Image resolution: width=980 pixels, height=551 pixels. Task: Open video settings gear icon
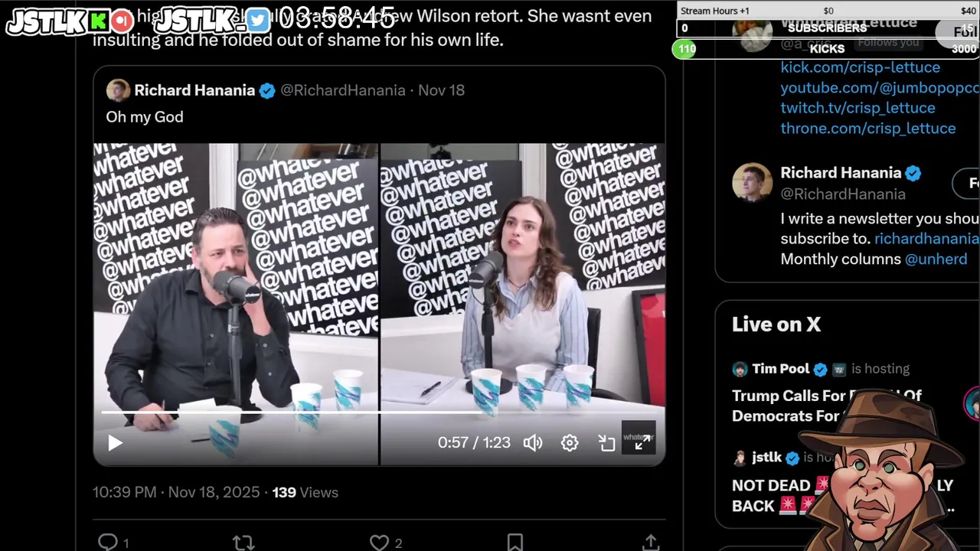570,443
